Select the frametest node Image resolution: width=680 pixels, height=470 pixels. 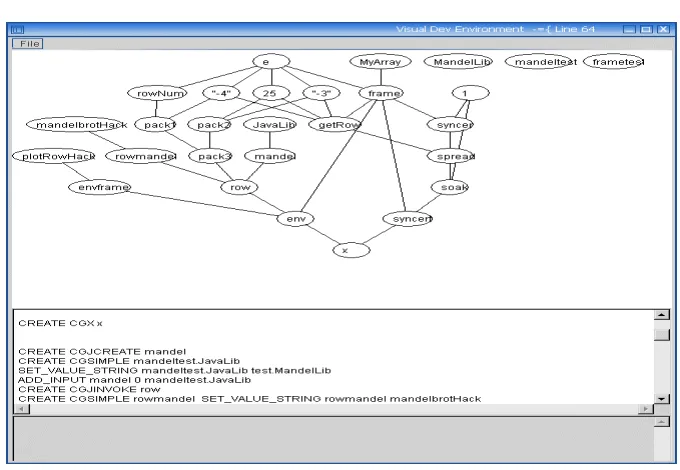coord(614,62)
